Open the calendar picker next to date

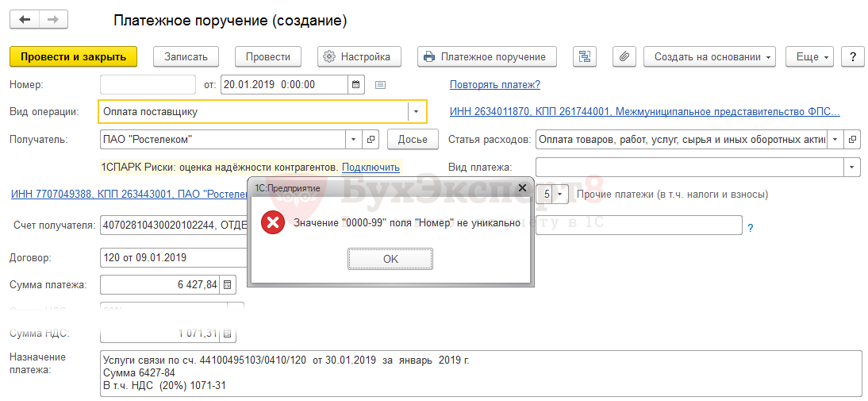[356, 84]
